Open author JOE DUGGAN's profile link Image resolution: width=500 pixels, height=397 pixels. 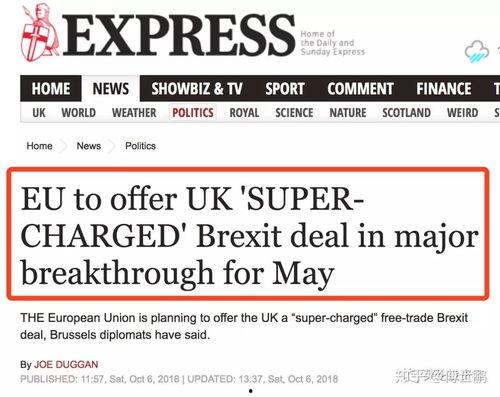coord(66,365)
